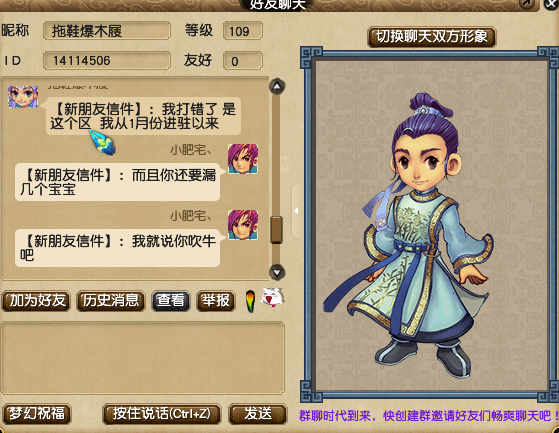Screen dimensions: 559x433
Task: Click the 举报 report button
Action: point(216,301)
